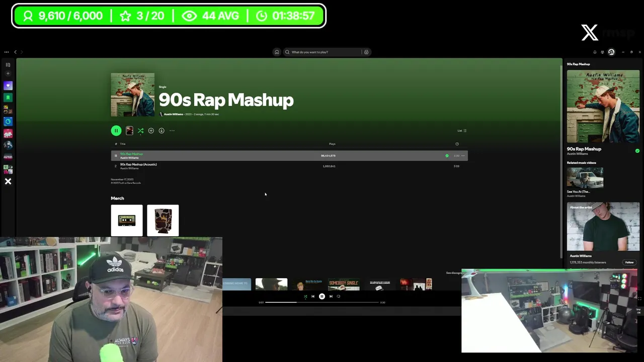
Task: Open the cassette tape merch item
Action: [127, 220]
